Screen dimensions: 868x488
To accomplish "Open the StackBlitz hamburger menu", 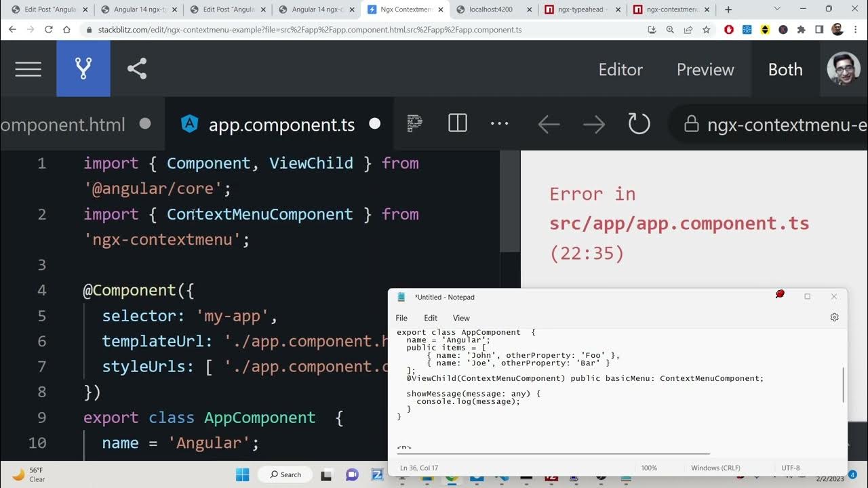I will tap(28, 69).
